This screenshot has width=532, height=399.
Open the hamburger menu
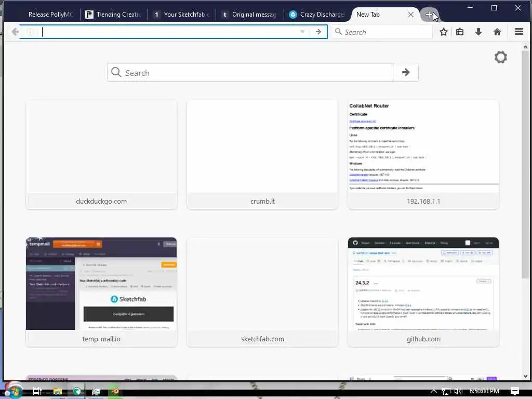(519, 32)
